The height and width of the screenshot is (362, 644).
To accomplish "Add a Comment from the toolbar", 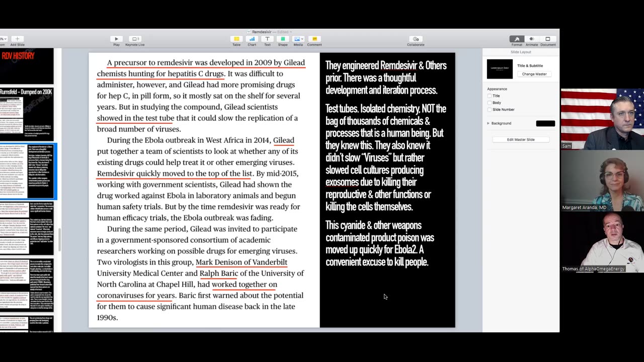I will (x=314, y=39).
